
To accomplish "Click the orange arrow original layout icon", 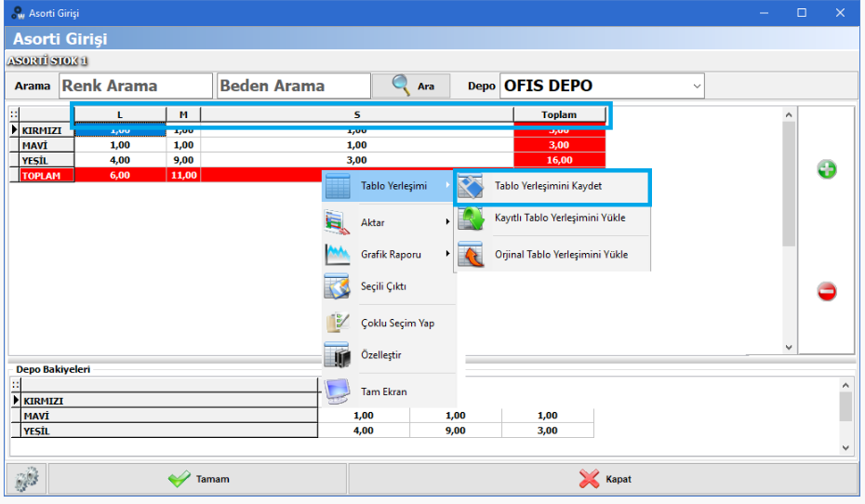I will point(472,254).
